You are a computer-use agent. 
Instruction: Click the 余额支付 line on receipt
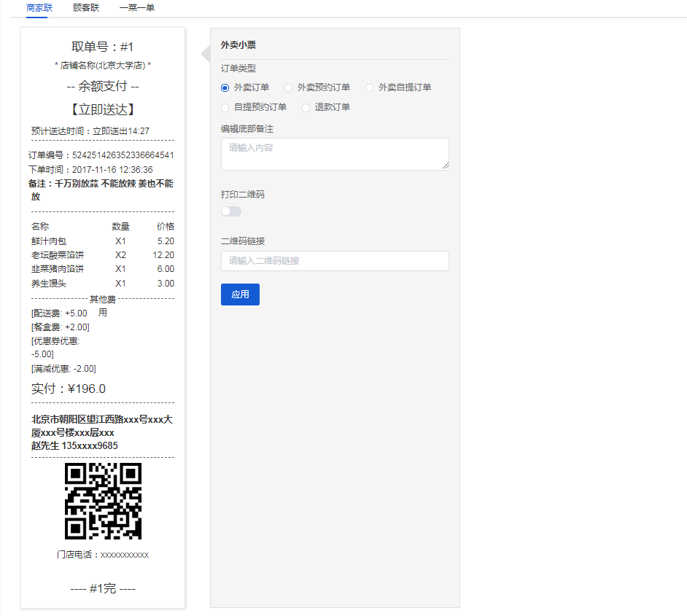103,86
